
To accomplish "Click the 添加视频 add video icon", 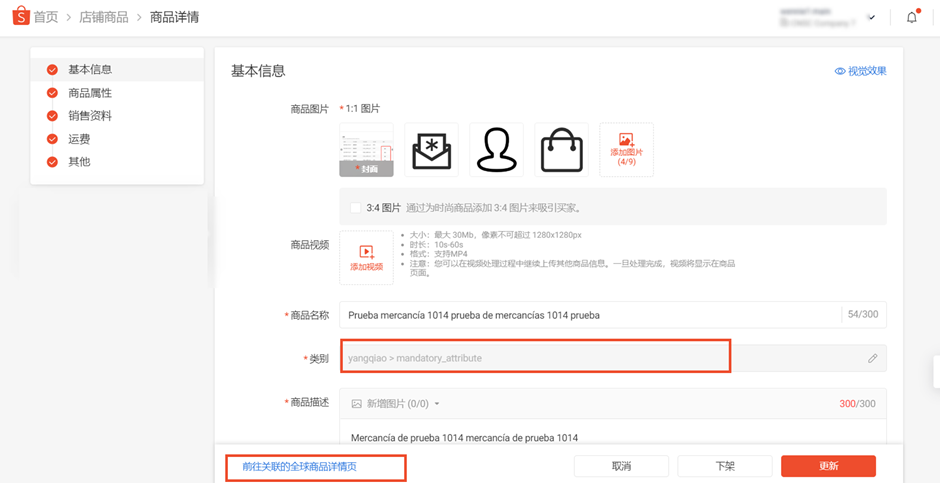I will coord(366,252).
